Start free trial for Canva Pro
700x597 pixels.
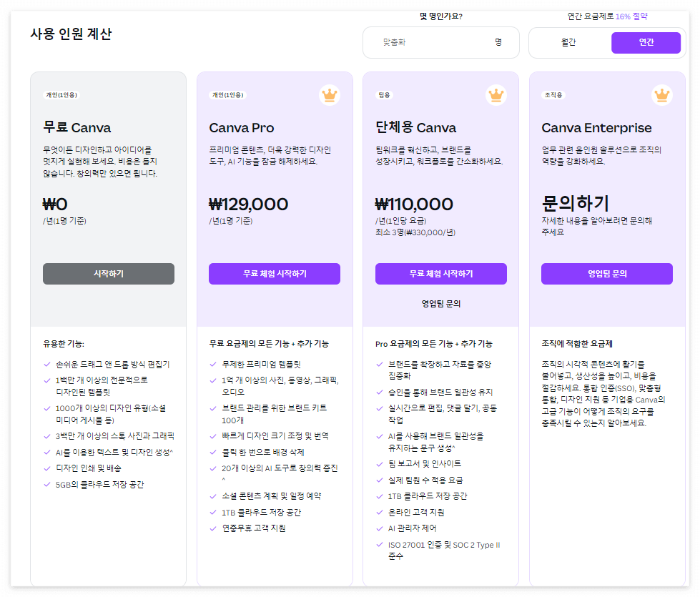tap(274, 273)
